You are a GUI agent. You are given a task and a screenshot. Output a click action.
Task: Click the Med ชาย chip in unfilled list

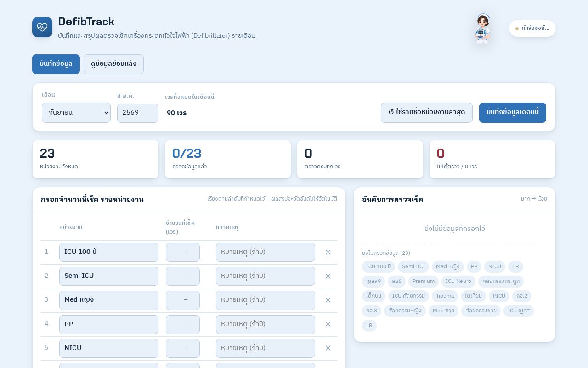click(443, 311)
